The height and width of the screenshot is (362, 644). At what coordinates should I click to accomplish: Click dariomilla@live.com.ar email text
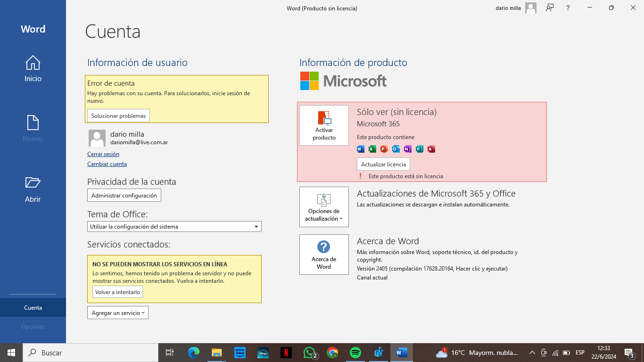click(x=139, y=142)
